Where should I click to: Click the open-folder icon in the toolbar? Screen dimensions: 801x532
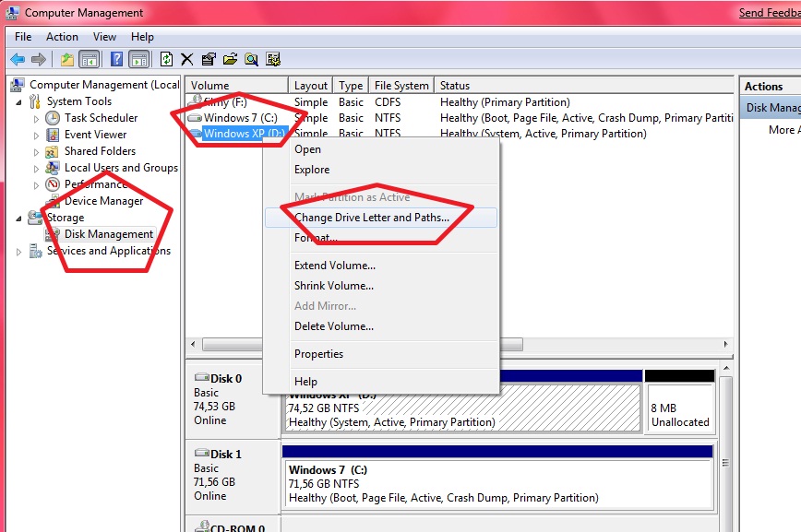[x=230, y=59]
